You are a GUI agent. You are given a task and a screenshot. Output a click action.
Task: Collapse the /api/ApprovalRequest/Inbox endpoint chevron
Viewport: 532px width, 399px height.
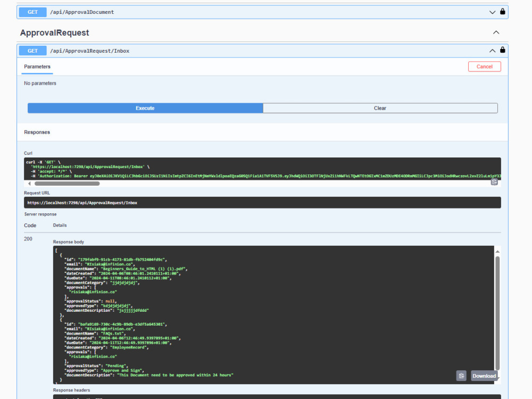(492, 51)
